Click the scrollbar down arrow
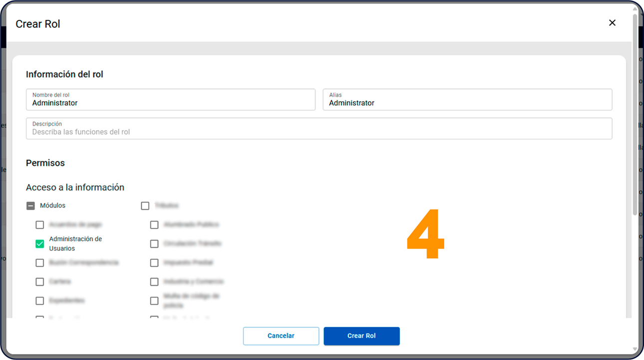 pos(635,349)
